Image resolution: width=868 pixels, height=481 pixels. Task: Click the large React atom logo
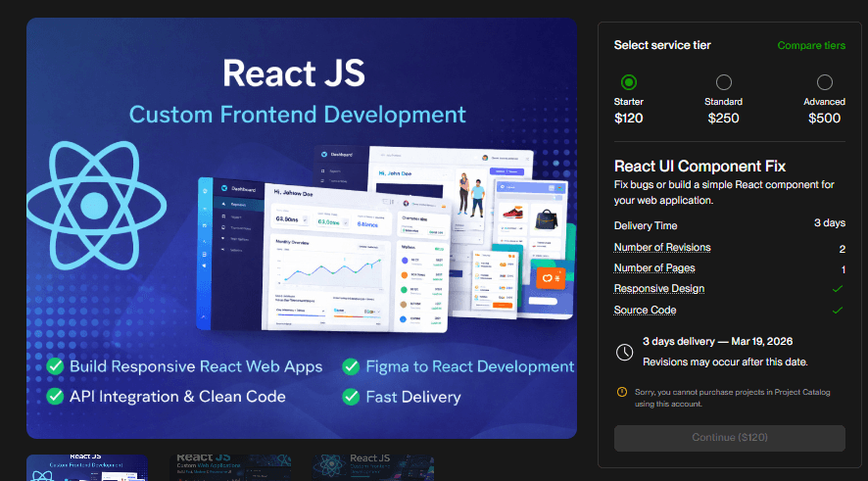tap(94, 206)
